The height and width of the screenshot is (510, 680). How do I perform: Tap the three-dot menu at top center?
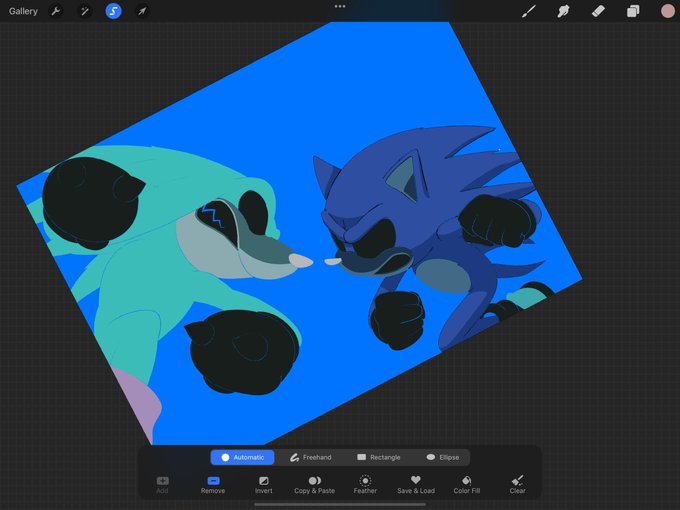pyautogui.click(x=340, y=6)
